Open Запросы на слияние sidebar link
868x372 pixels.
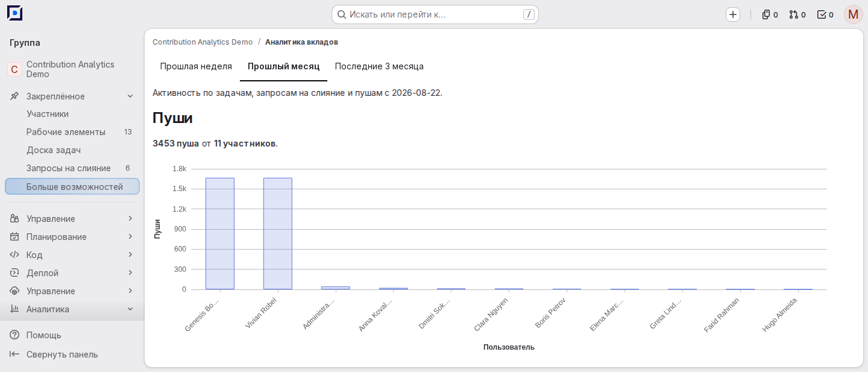[72, 168]
